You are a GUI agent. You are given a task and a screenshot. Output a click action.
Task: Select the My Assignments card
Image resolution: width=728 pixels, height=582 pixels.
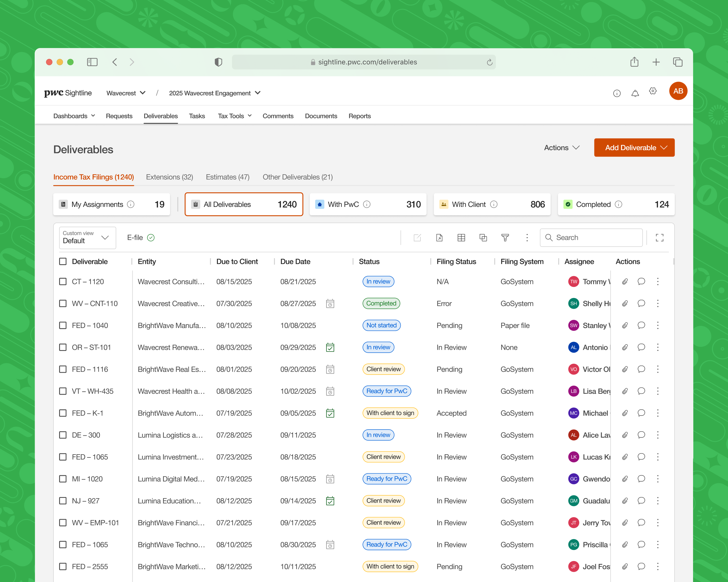point(112,205)
